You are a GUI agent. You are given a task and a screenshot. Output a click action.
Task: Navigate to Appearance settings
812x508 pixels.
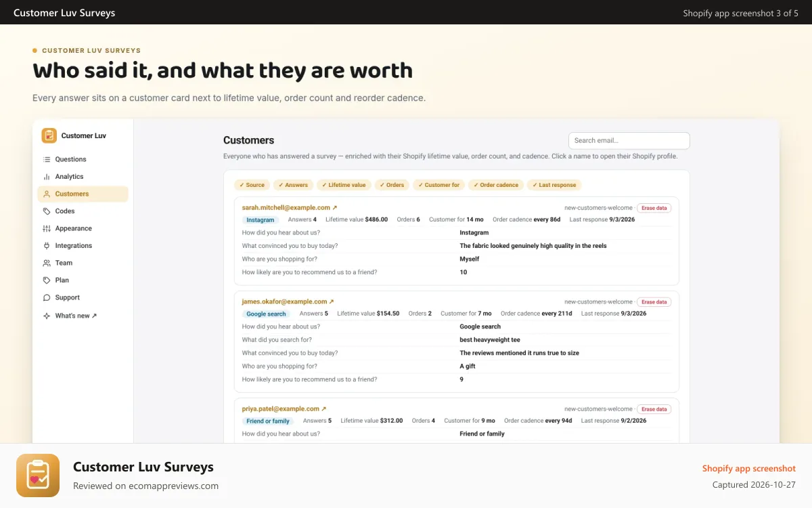click(x=83, y=228)
